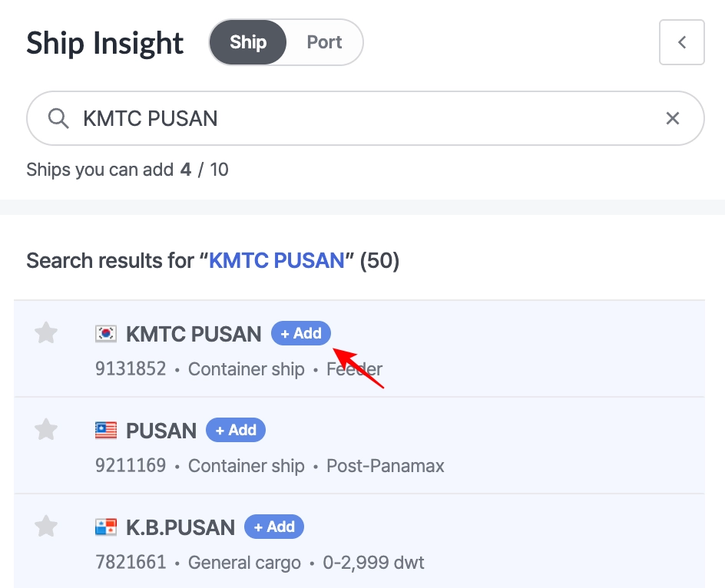Image resolution: width=725 pixels, height=588 pixels.
Task: Select the Ship tab
Action: point(248,42)
